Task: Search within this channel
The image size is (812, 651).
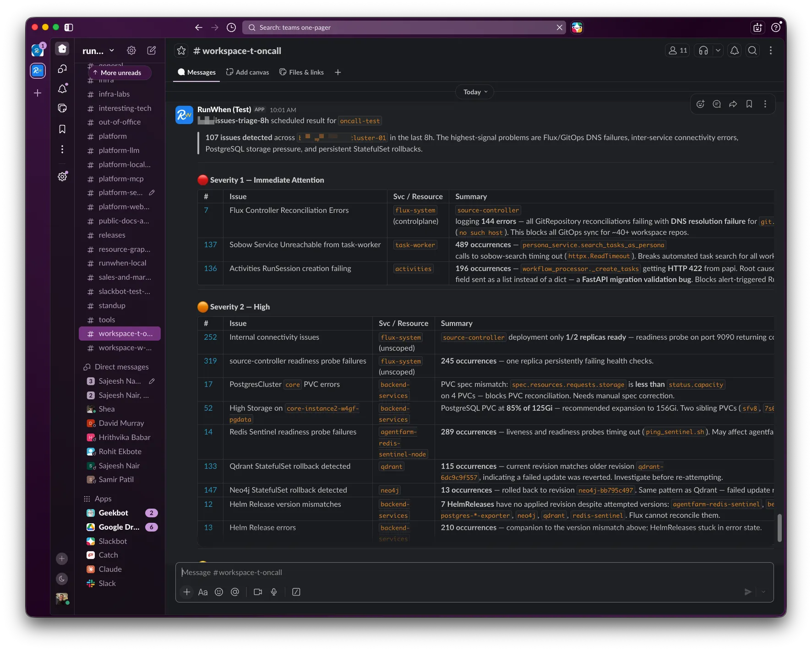Action: pyautogui.click(x=752, y=50)
